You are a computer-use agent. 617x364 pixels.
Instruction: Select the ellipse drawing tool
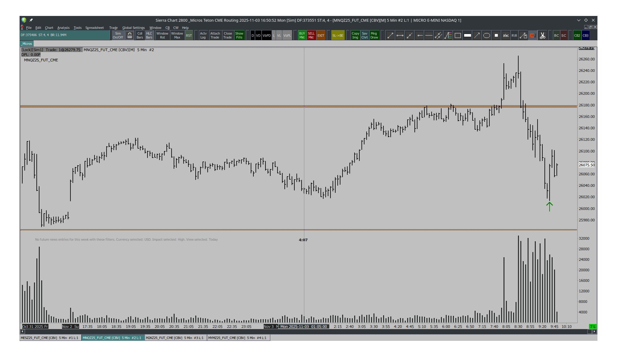pyautogui.click(x=486, y=35)
